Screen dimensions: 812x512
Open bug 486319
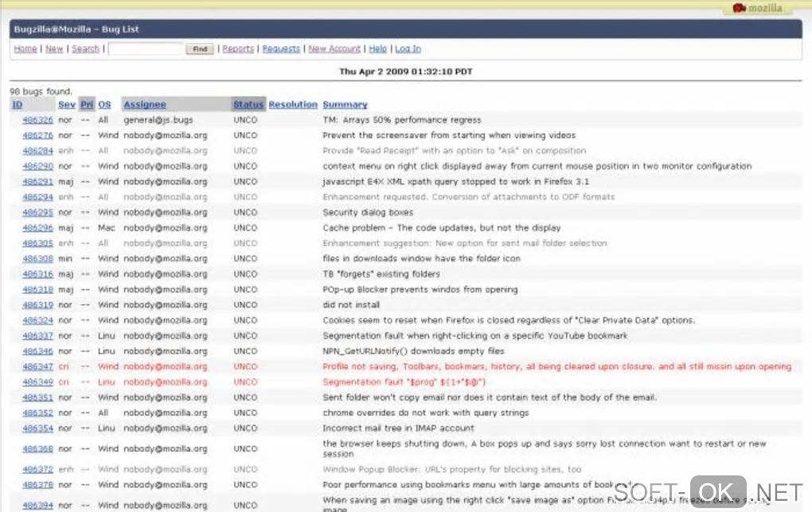(37, 305)
